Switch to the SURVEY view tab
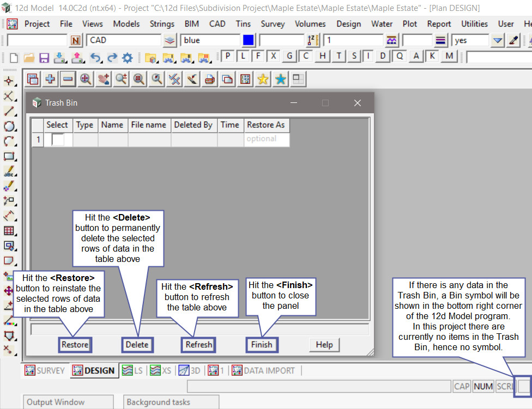This screenshot has width=532, height=409. (45, 371)
